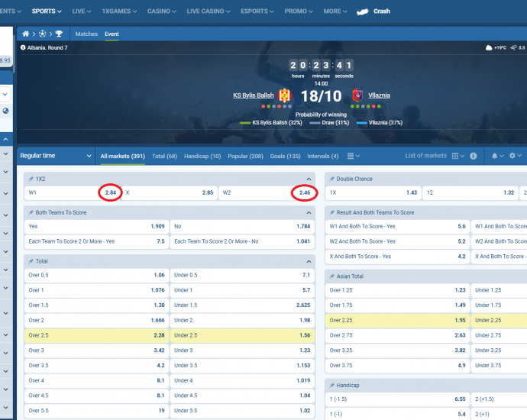Collapse the left sidebar up-chevron section
This screenshot has height=420, width=527.
[x=5, y=139]
